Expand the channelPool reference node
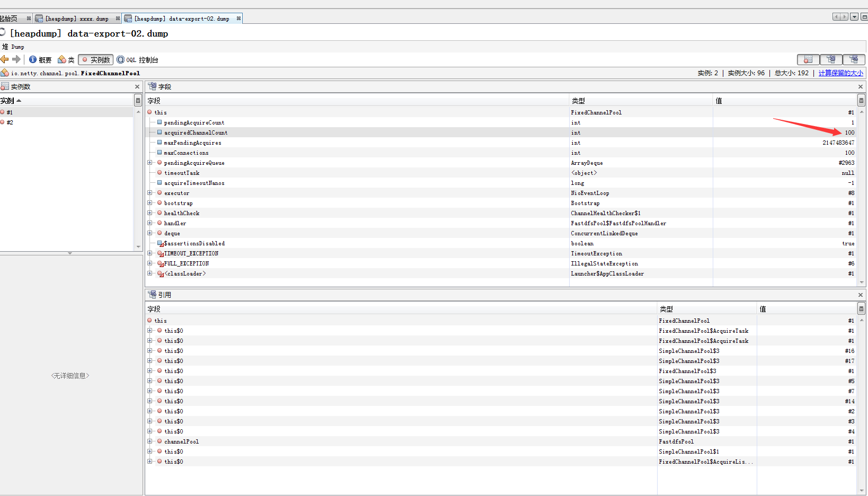The width and height of the screenshot is (868, 496). pyautogui.click(x=150, y=441)
